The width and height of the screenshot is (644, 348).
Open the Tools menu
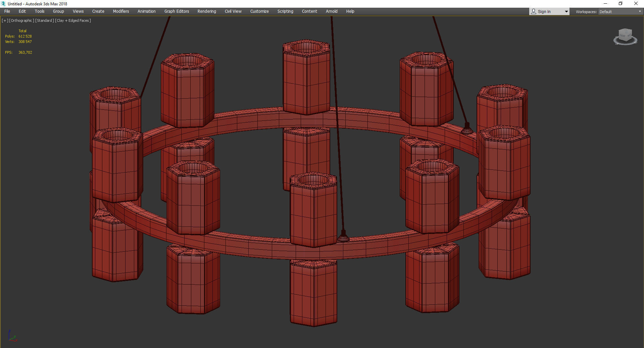40,11
